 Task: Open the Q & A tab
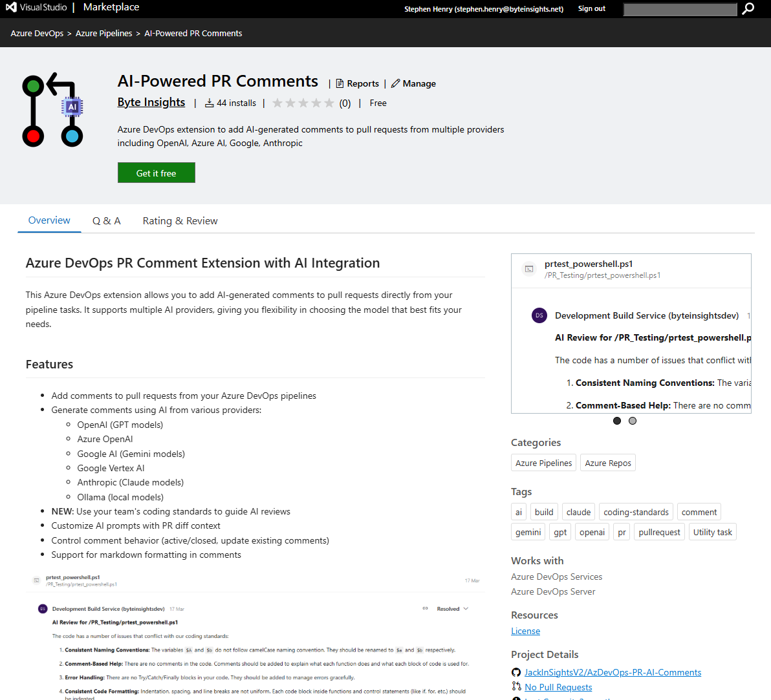coord(107,221)
